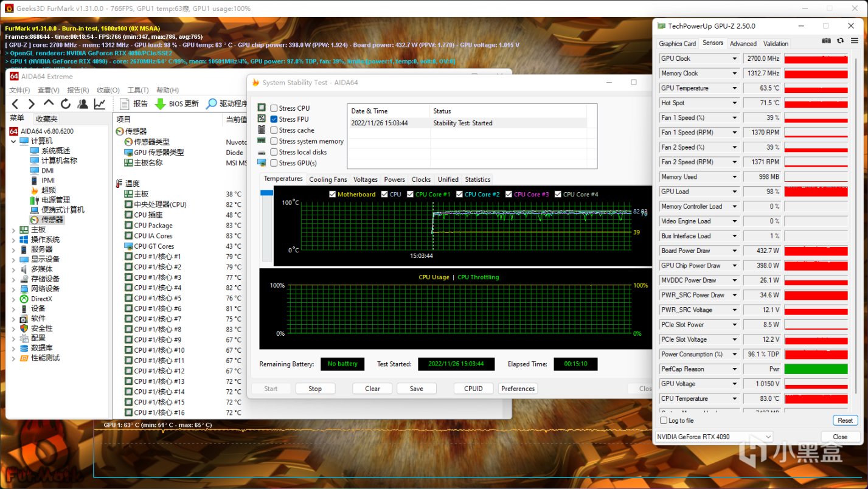The width and height of the screenshot is (868, 489).
Task: Open Preferences in the Stability Test window
Action: (518, 389)
